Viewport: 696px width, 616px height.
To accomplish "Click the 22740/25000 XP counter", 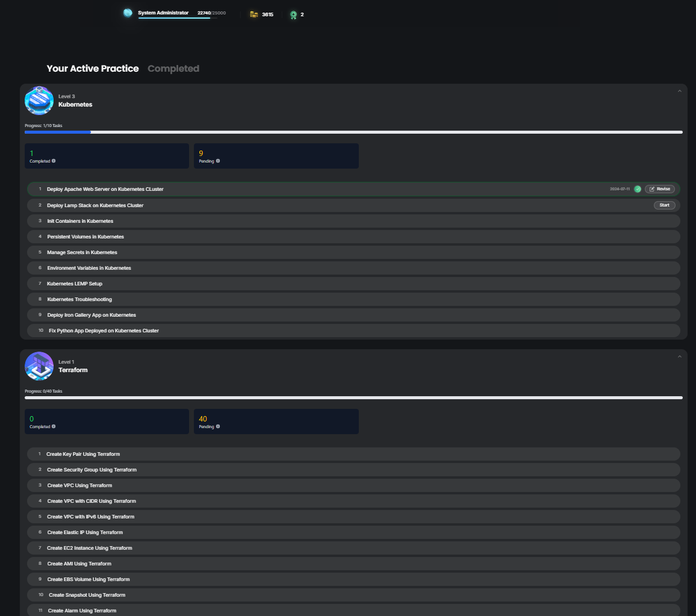I will pos(212,13).
